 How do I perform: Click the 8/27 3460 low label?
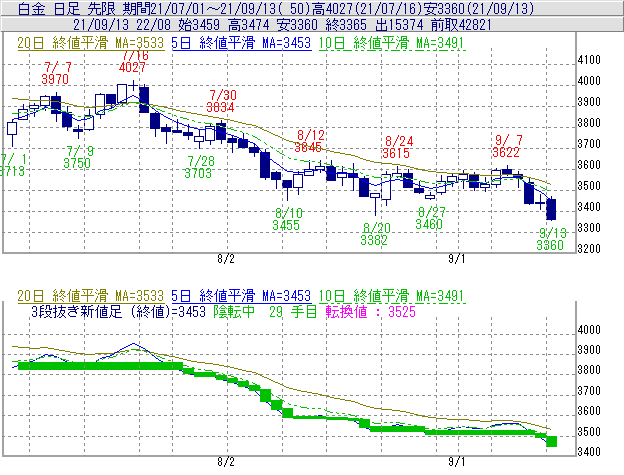(x=430, y=218)
